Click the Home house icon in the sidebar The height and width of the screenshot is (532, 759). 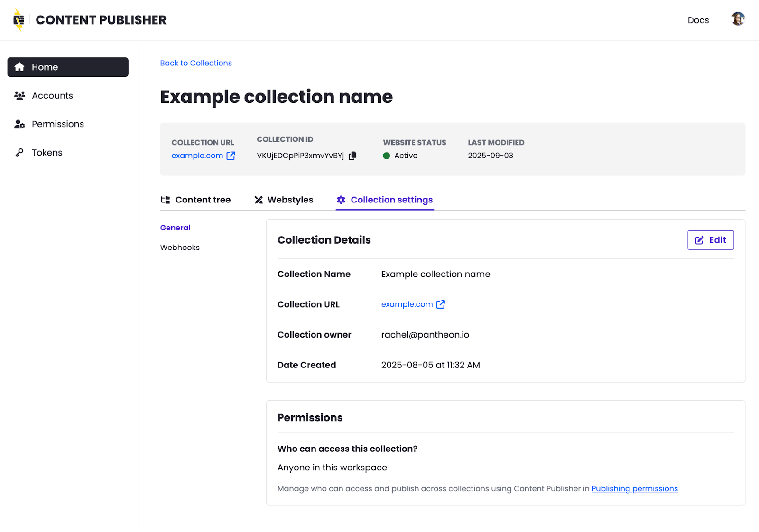tap(19, 67)
